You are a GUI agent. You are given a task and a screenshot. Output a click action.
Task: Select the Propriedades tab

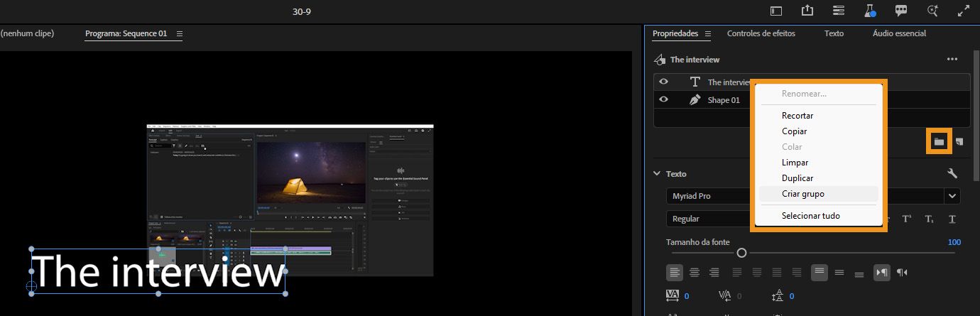(x=675, y=33)
